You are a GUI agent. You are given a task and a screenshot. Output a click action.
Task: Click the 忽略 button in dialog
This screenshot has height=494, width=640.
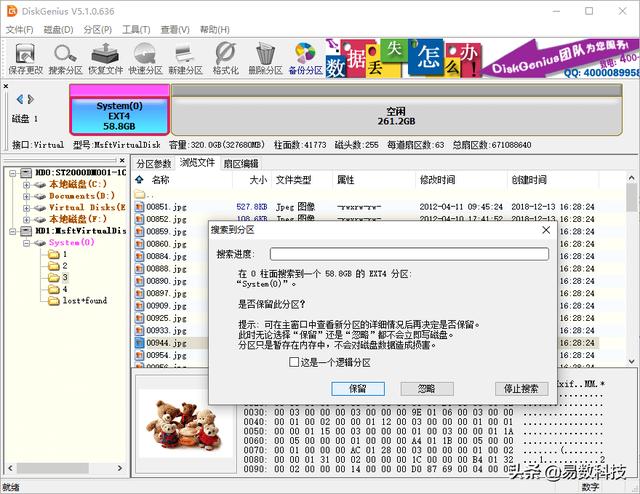427,389
